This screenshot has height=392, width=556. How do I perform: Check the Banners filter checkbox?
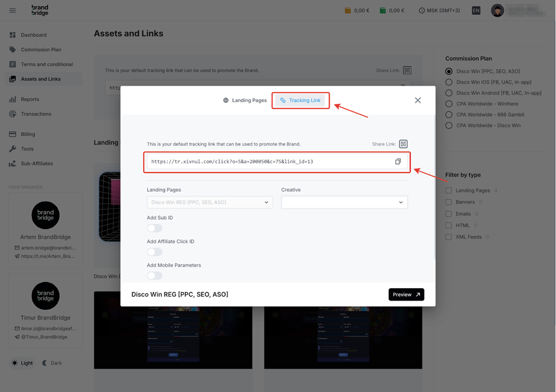coord(448,202)
